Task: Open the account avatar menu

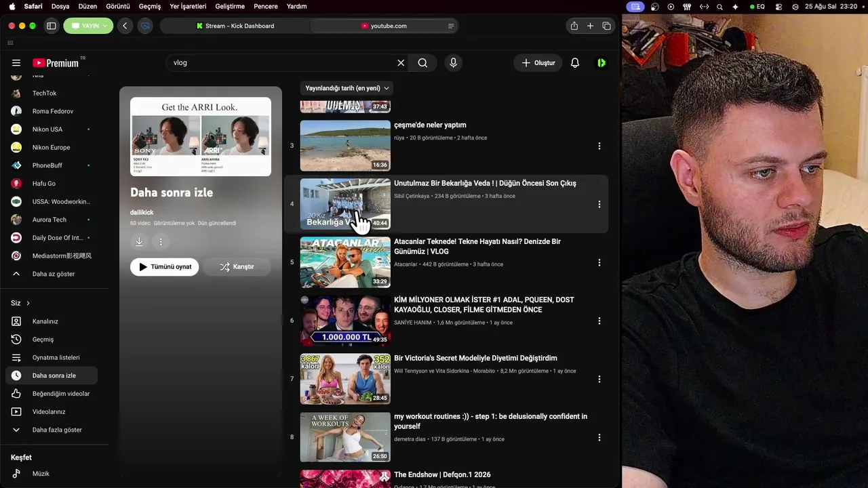Action: (x=601, y=63)
